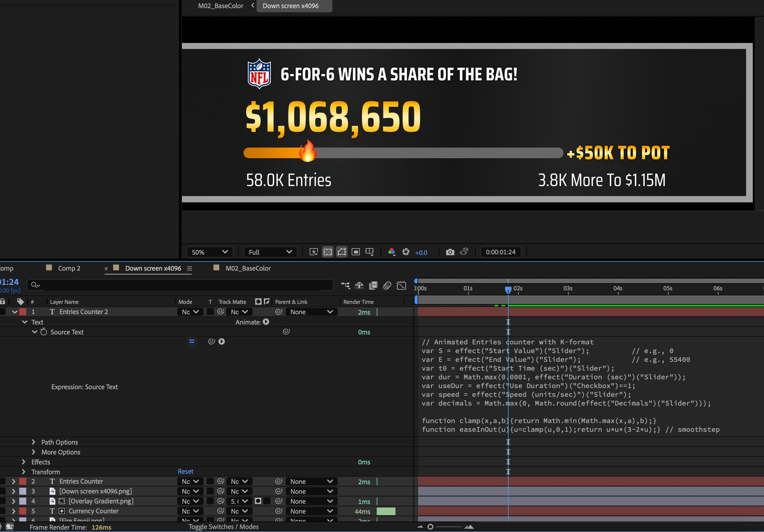Click the Show Channel RGB icon
Screen dimensions: 764x532
click(x=392, y=252)
